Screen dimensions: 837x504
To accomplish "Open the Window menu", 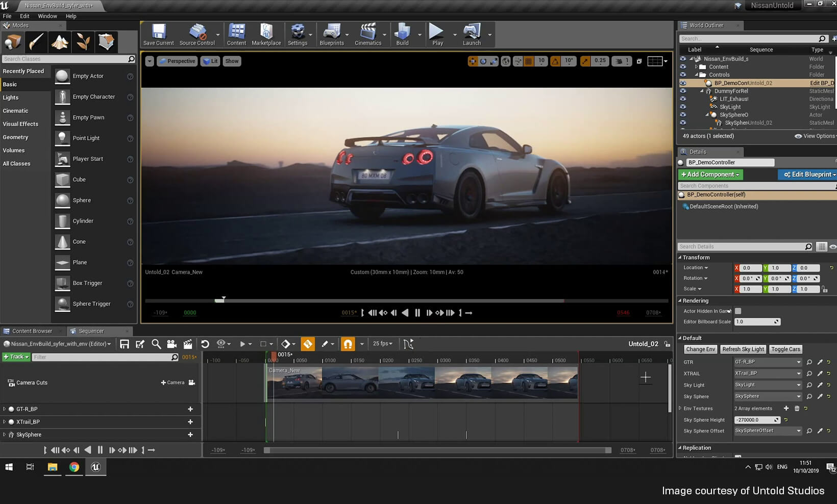I will pyautogui.click(x=47, y=16).
